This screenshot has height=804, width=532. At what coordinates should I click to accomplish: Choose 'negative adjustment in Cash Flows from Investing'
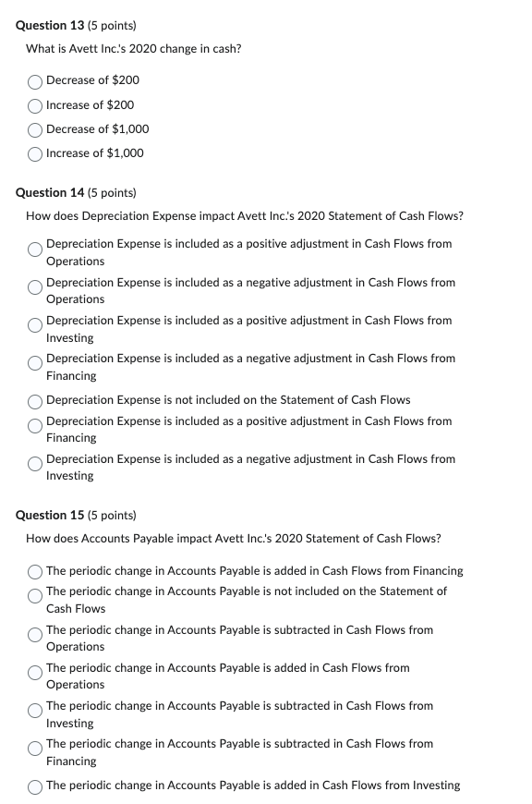click(x=34, y=464)
